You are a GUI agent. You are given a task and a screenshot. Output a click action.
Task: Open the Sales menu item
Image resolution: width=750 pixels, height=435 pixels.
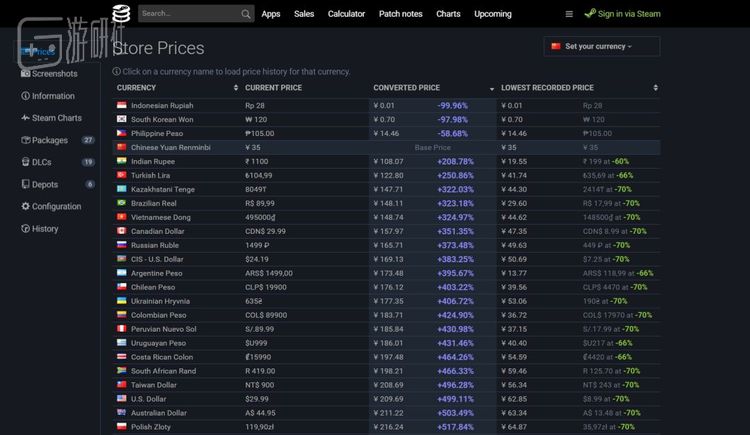pyautogui.click(x=304, y=14)
